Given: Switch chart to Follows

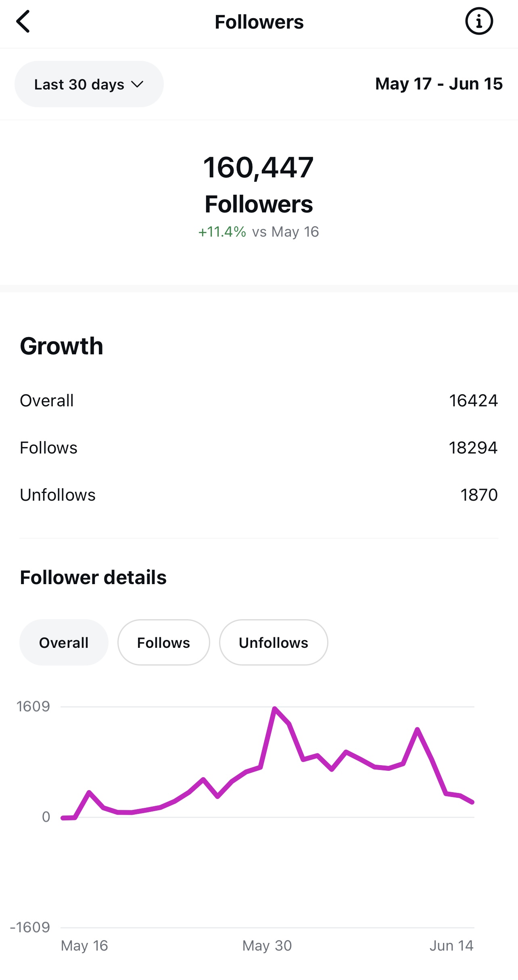Looking at the screenshot, I should point(163,643).
